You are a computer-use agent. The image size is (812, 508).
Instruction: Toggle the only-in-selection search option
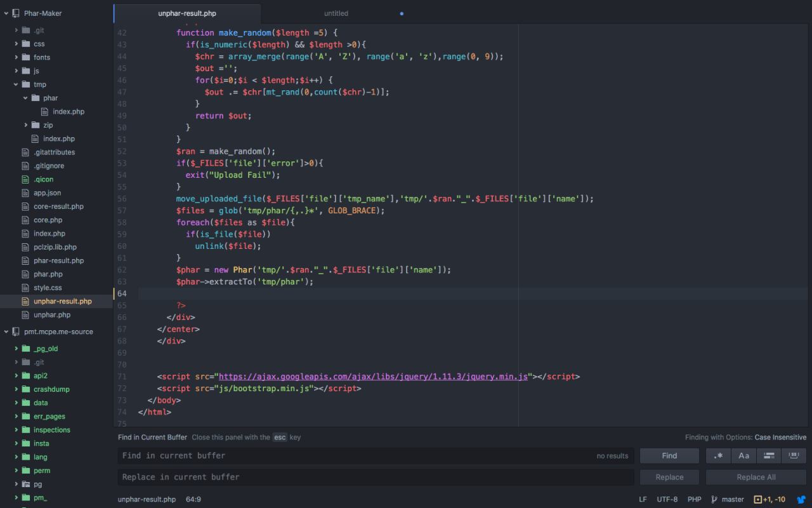click(769, 456)
